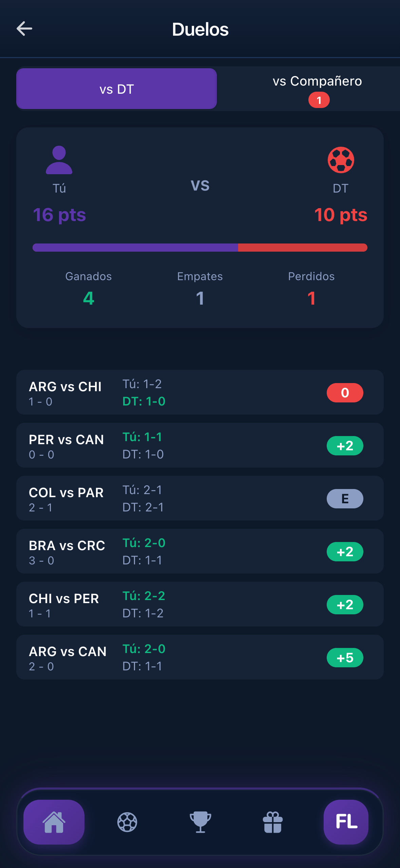Switch to the vs Compañero tab
Screen dimensions: 400x868
(x=317, y=82)
